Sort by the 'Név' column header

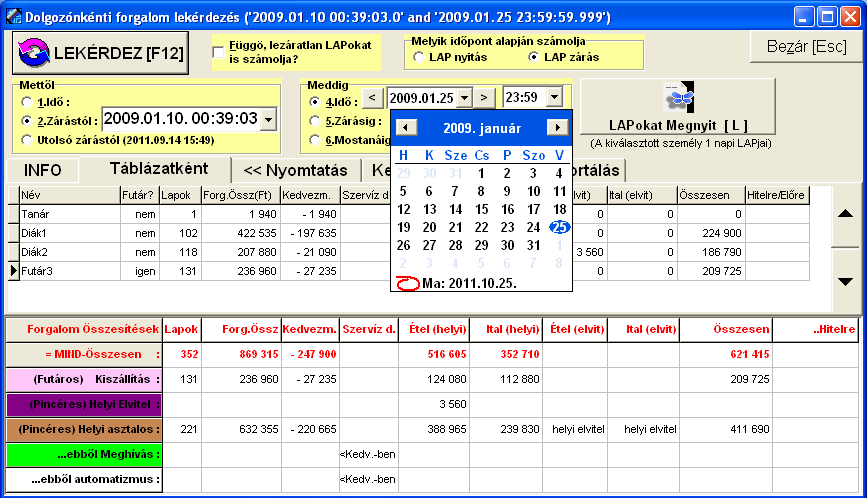click(x=70, y=195)
